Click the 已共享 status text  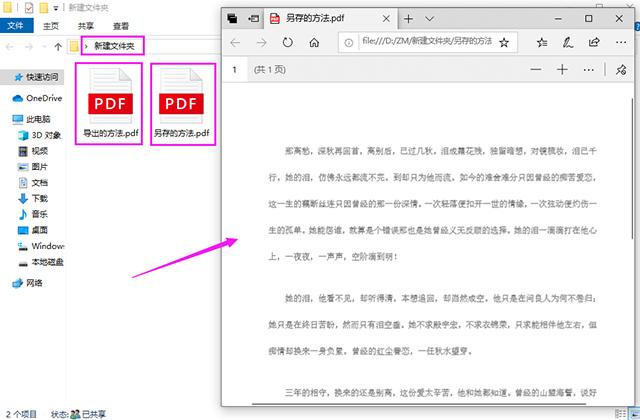coord(93,414)
